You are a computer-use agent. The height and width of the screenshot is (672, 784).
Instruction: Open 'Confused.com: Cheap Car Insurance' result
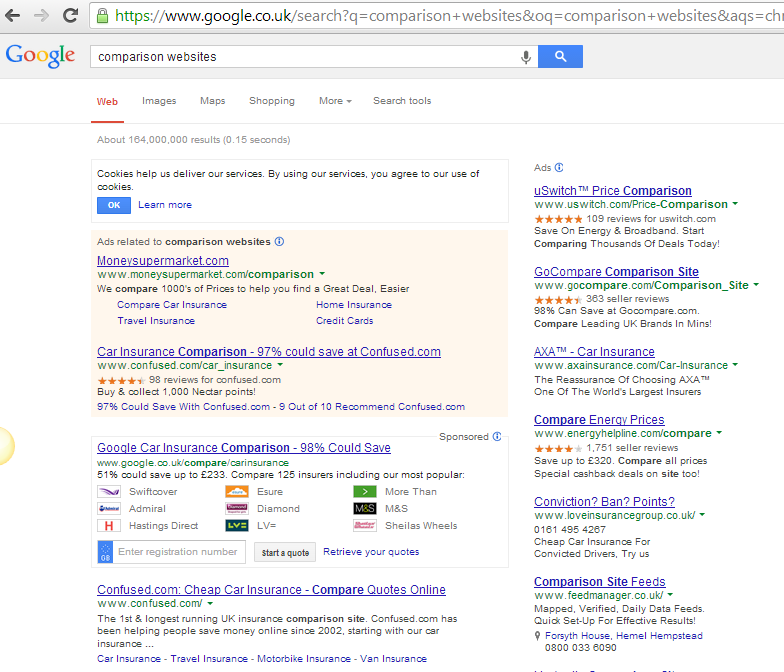point(272,590)
